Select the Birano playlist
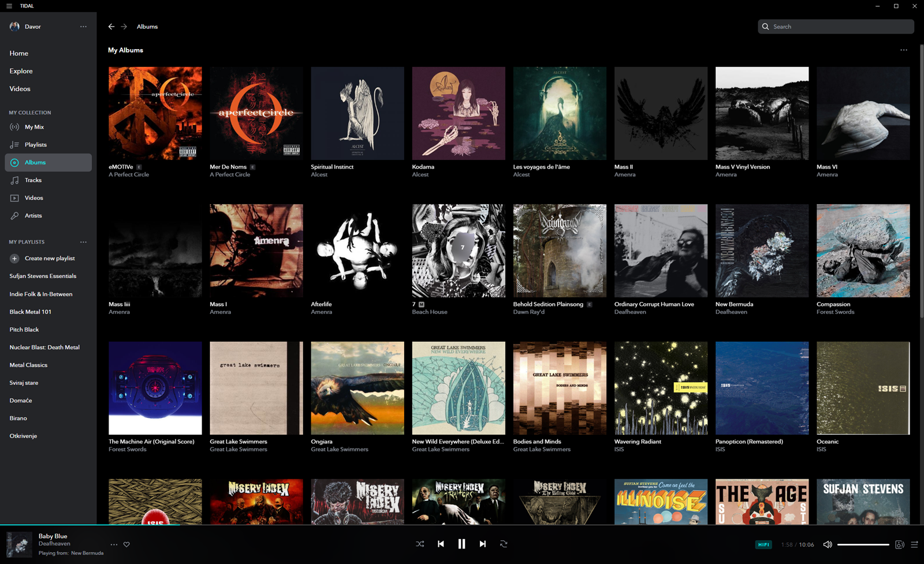The height and width of the screenshot is (564, 924). 18,418
